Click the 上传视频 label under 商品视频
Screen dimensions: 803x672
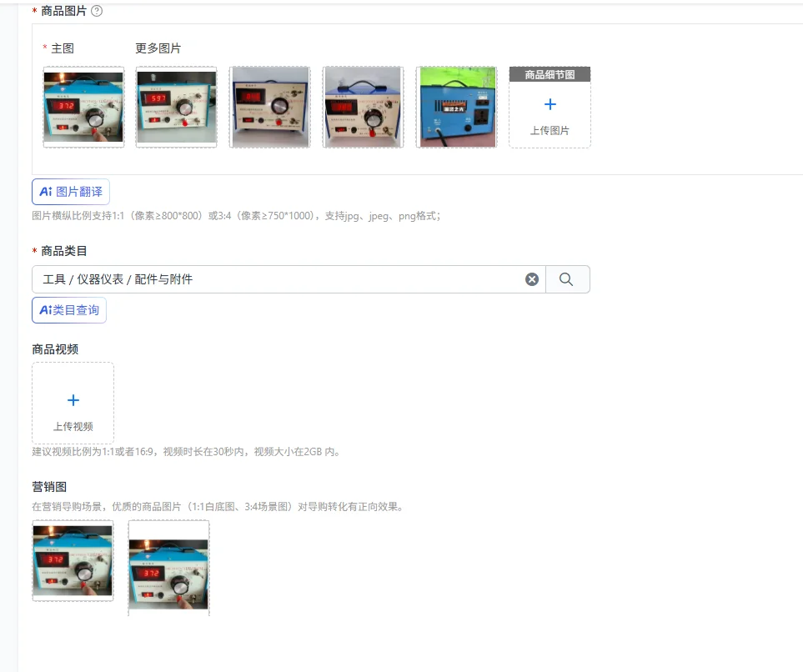click(73, 427)
